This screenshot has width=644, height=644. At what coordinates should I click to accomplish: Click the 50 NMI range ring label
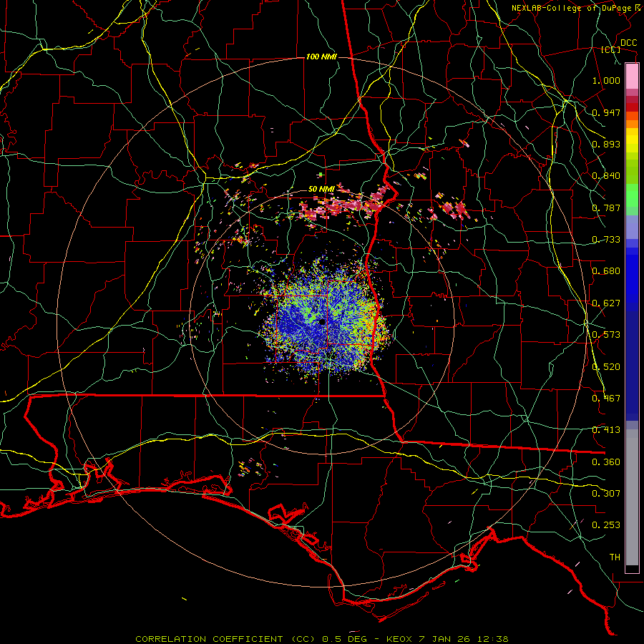(x=321, y=189)
